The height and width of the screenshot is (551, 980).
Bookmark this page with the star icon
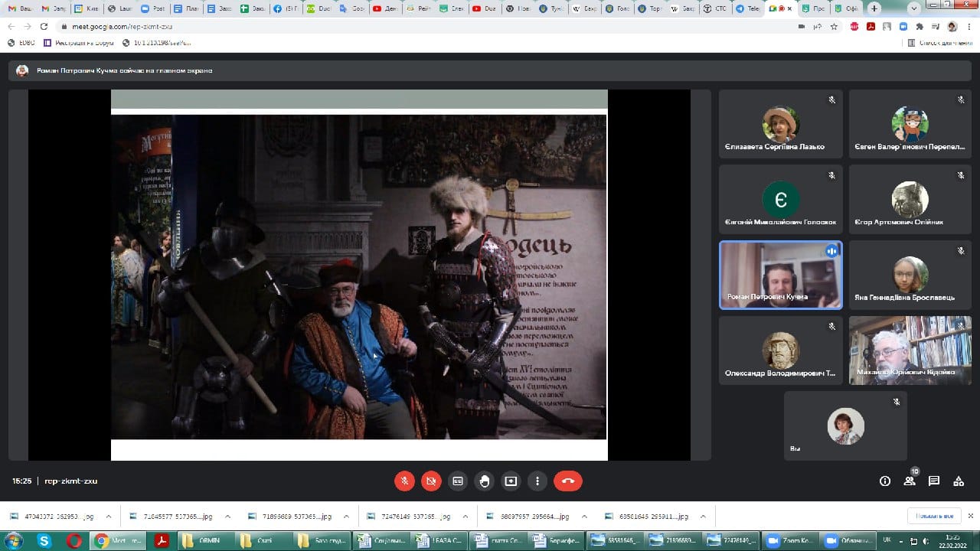(834, 26)
